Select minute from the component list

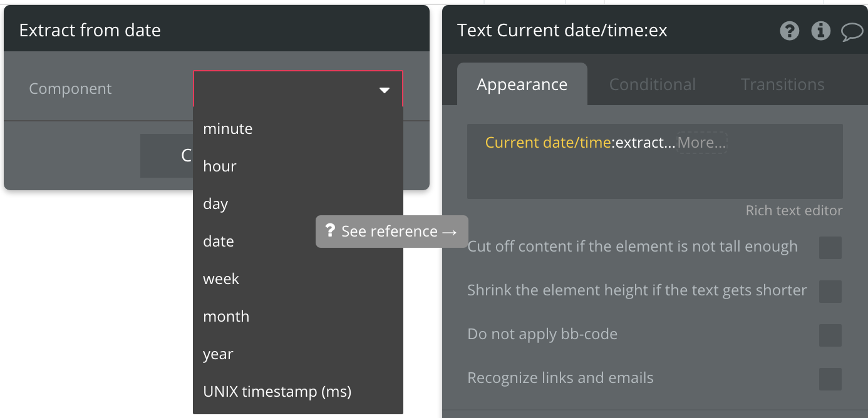(228, 129)
